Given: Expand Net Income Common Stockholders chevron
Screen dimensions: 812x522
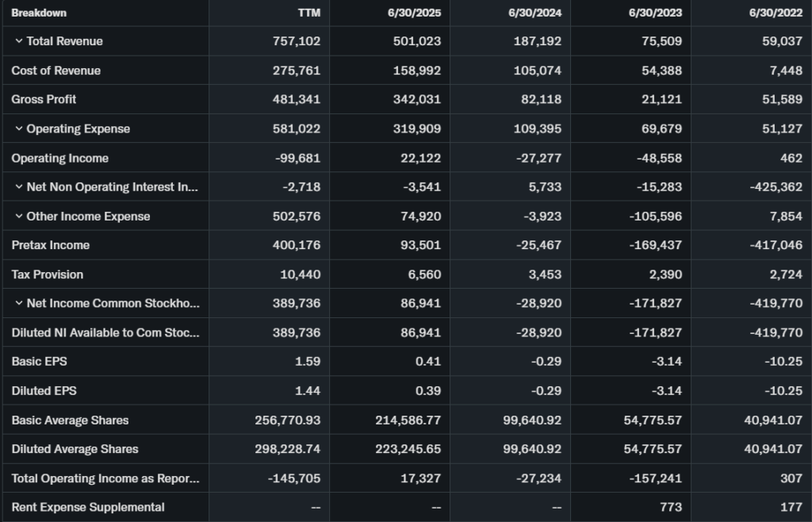Looking at the screenshot, I should [x=19, y=304].
